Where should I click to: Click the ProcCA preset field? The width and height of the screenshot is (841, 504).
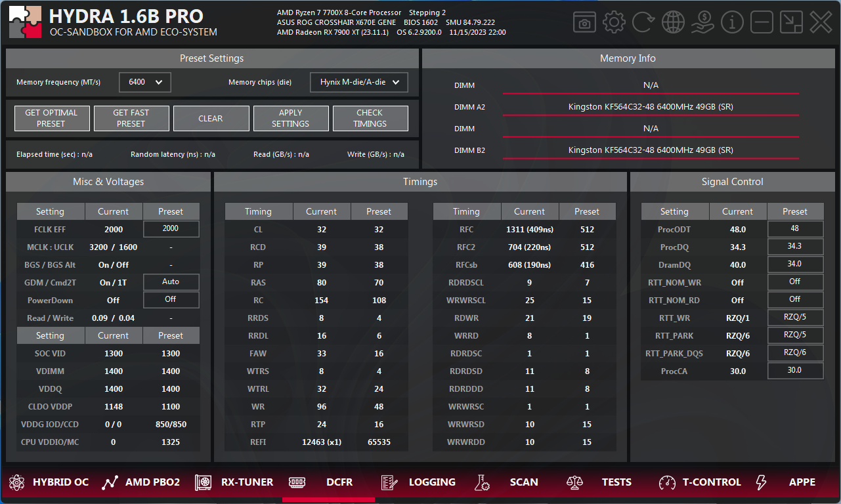pyautogui.click(x=795, y=371)
